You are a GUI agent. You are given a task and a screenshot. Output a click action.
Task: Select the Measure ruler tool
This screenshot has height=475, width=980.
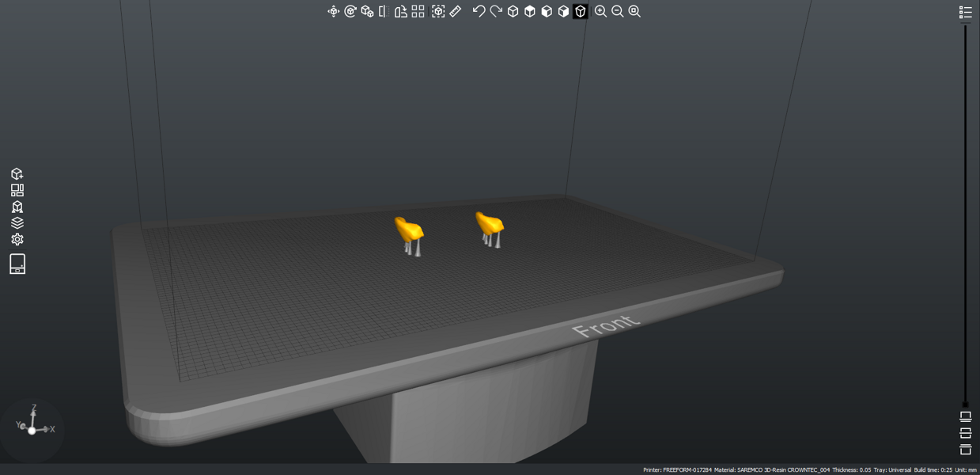456,11
